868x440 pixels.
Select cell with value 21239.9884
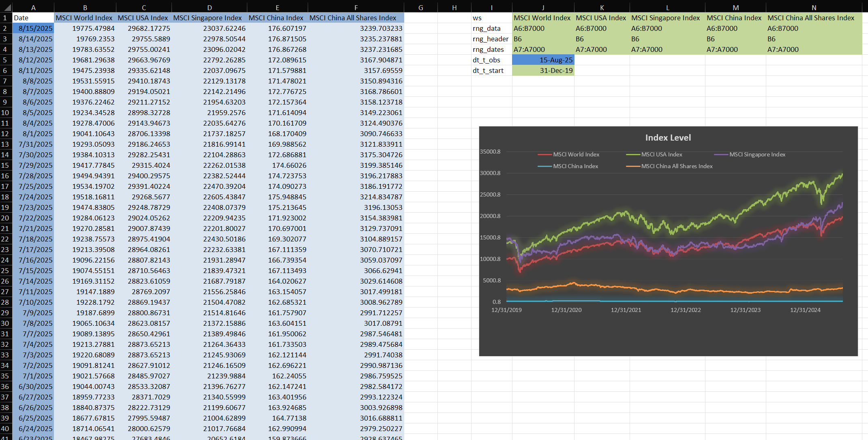pyautogui.click(x=209, y=376)
